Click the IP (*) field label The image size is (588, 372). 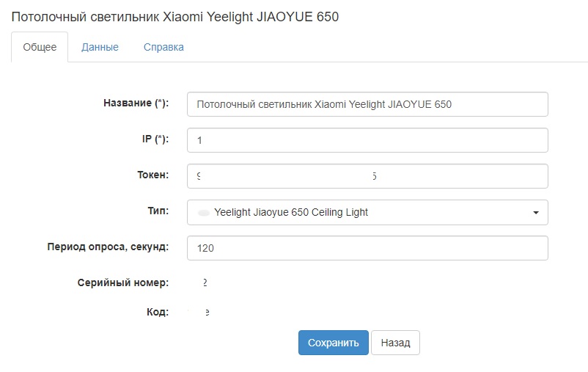155,139
